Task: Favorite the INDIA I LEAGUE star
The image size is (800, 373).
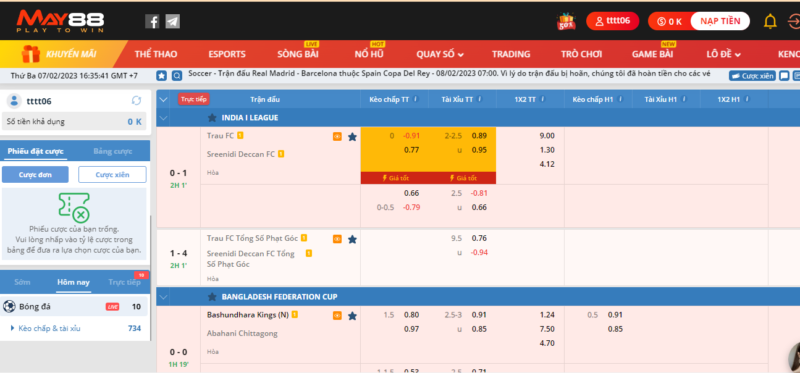Action: point(212,118)
